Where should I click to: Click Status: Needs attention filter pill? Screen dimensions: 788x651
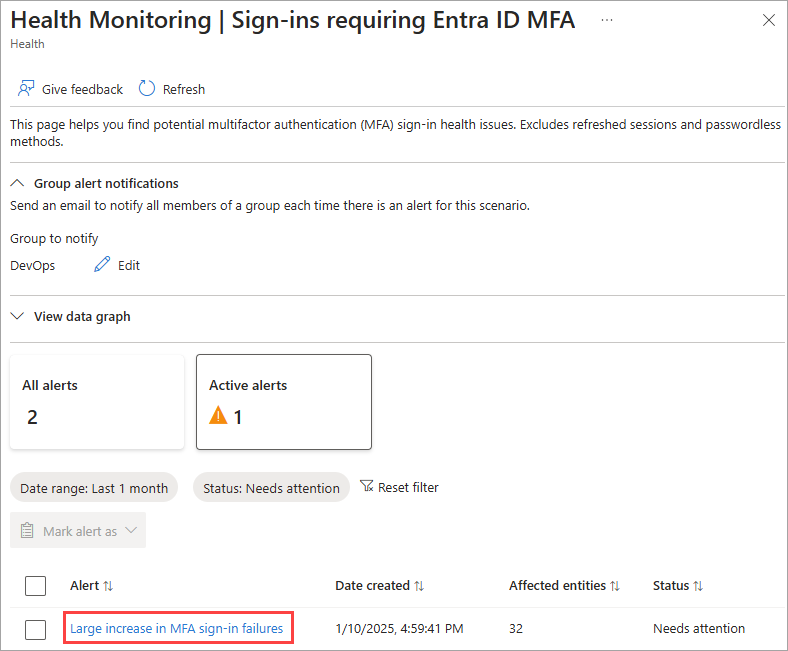pyautogui.click(x=271, y=488)
